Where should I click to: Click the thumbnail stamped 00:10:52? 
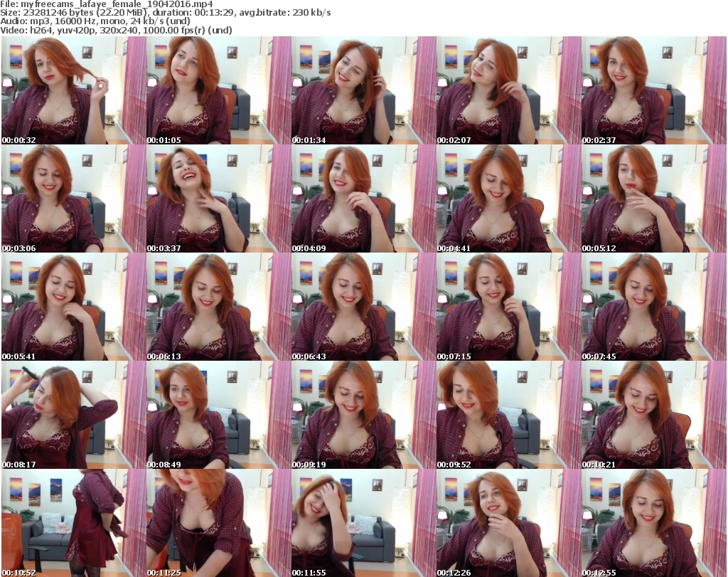pos(73,523)
